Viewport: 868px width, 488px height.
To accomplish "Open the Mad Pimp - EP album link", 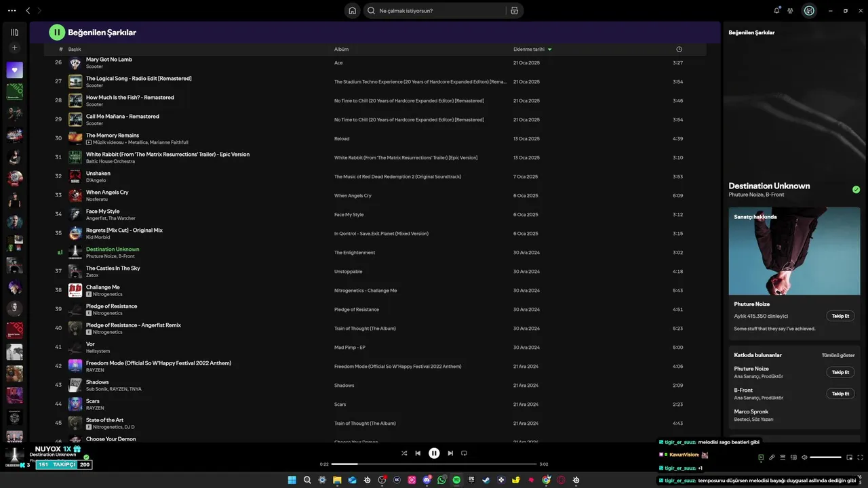I will 350,348.
